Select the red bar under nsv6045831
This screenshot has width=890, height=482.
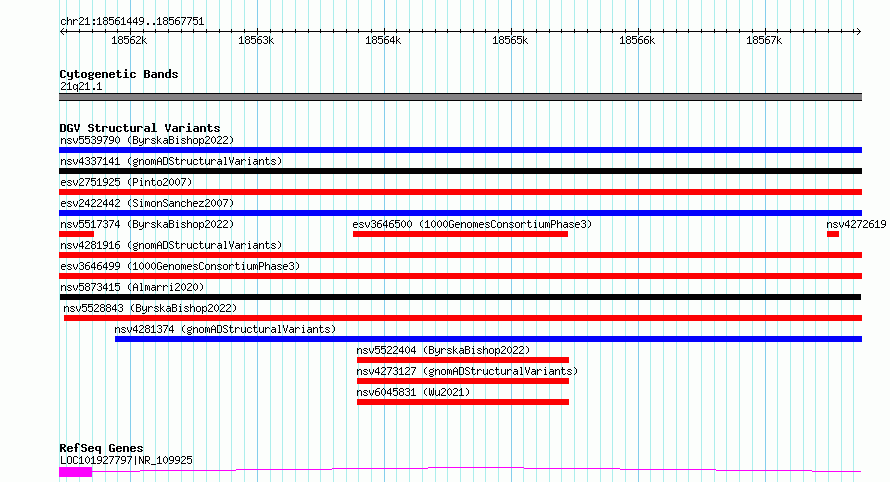463,403
